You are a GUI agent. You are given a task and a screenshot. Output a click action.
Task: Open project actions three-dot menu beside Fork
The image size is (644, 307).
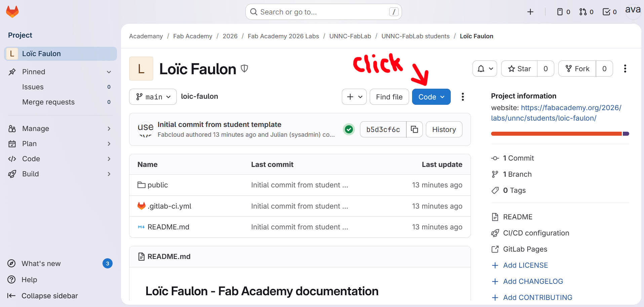[625, 69]
